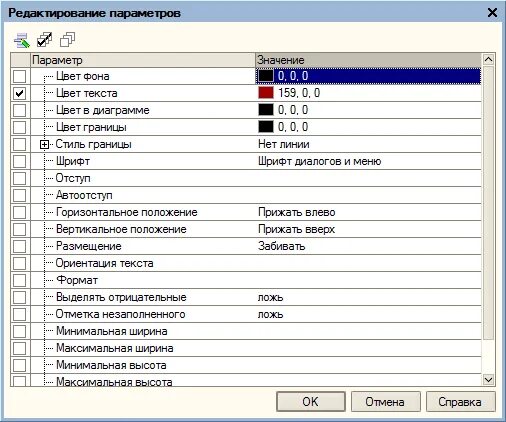The height and width of the screenshot is (422, 506).
Task: Click the check all checkboxes icon
Action: [45, 40]
